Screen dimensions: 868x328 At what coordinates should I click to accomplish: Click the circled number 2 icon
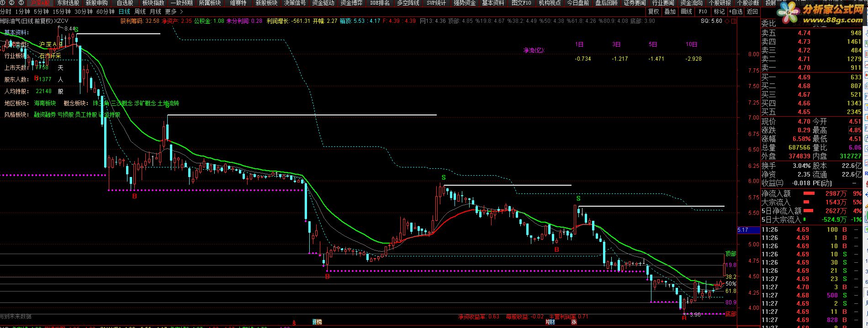pos(12,3)
